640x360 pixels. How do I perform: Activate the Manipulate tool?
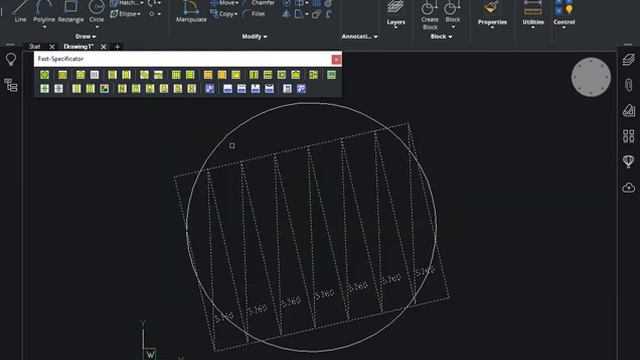(191, 11)
